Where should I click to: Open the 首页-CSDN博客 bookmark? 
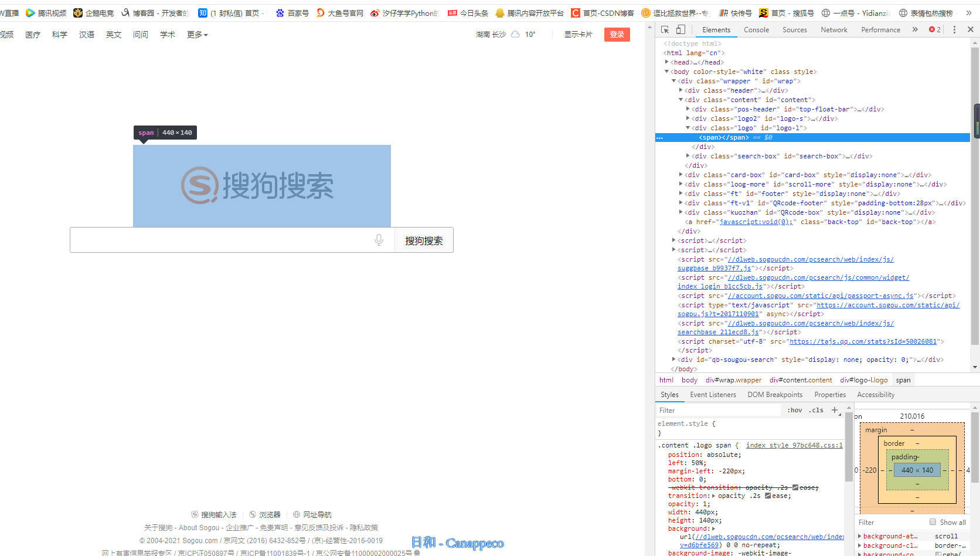603,13
